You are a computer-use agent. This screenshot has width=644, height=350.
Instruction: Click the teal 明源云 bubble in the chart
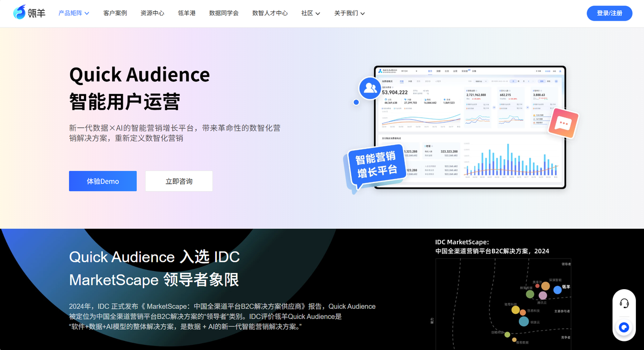click(x=524, y=321)
